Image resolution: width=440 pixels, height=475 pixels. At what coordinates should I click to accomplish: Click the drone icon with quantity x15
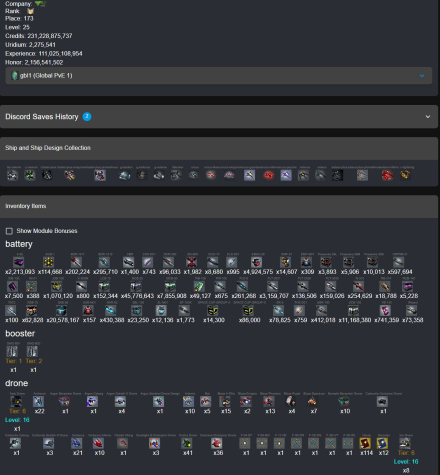(x=225, y=401)
